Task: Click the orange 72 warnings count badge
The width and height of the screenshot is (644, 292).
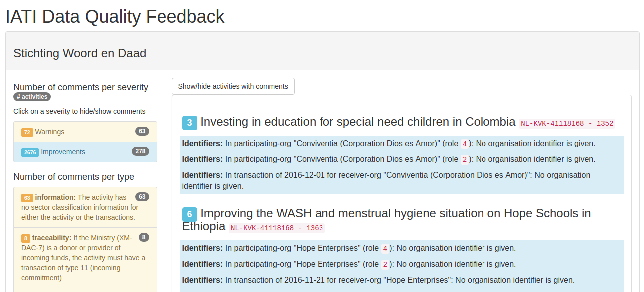Action: click(27, 132)
